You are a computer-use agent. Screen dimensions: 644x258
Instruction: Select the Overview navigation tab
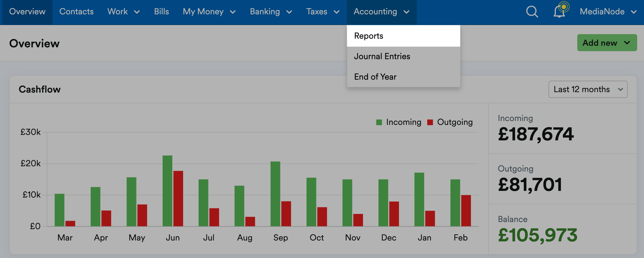point(27,11)
